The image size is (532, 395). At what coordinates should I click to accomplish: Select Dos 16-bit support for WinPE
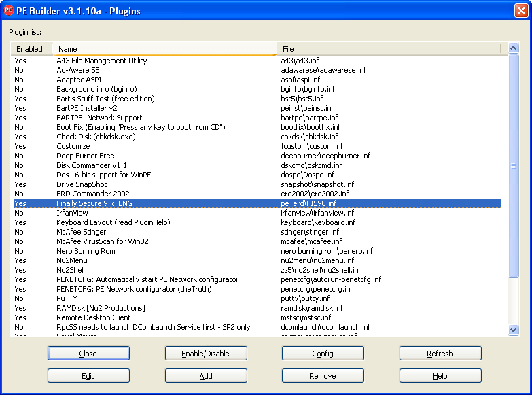258,175
